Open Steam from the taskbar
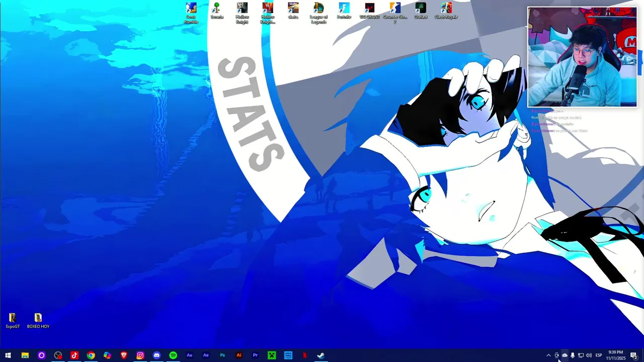The image size is (644, 362). tap(321, 355)
